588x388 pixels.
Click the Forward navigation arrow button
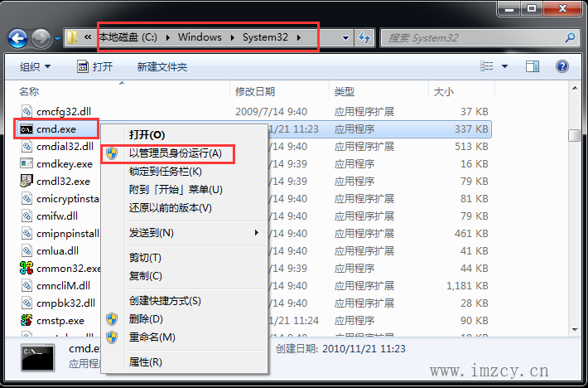click(41, 38)
